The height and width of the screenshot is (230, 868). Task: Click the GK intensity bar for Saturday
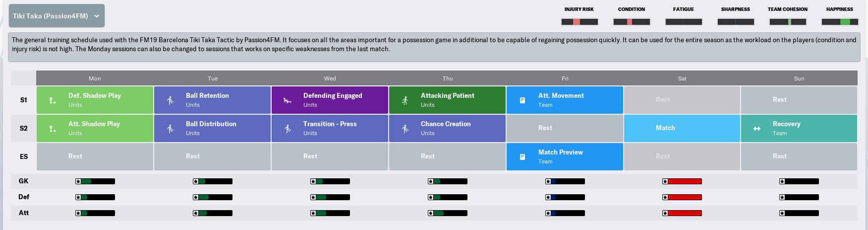(x=682, y=181)
